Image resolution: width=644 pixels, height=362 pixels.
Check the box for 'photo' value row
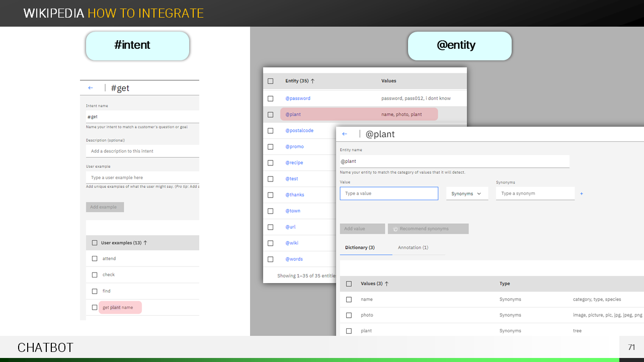[349, 315]
